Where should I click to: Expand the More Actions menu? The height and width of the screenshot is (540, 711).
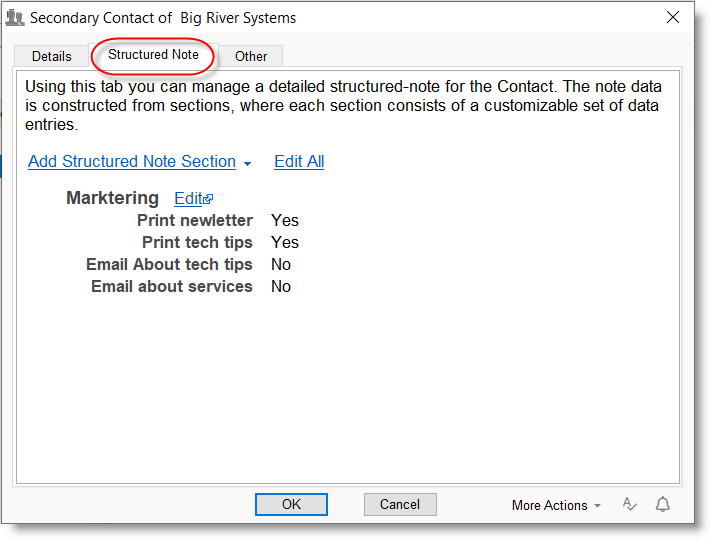(556, 505)
